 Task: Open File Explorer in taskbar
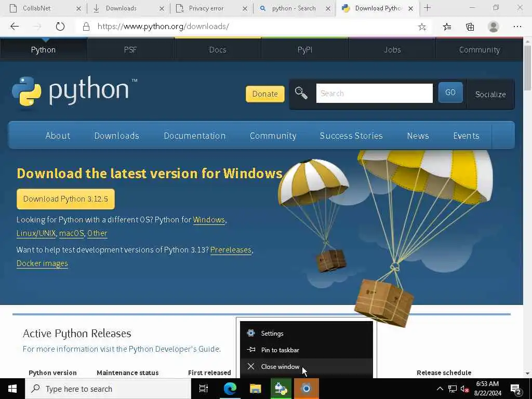255,389
